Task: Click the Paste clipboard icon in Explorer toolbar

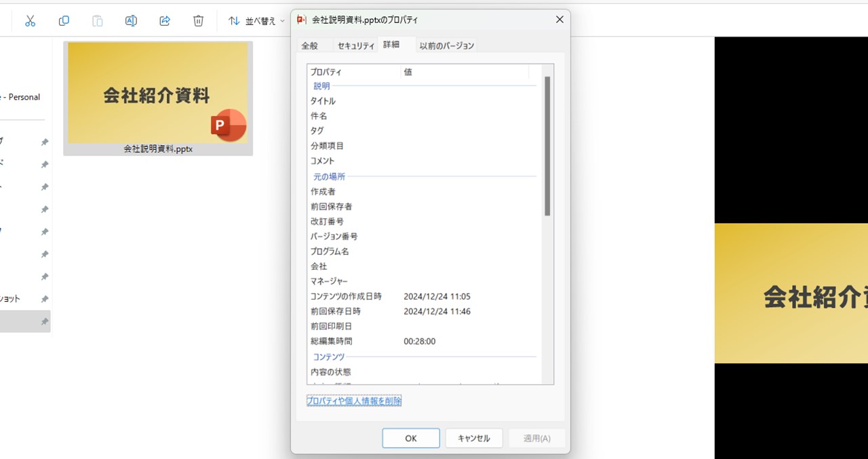Action: point(98,21)
